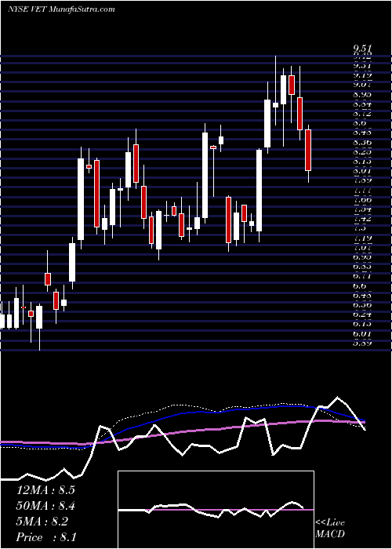Click inside the Live MACD inset chart

click(x=216, y=510)
